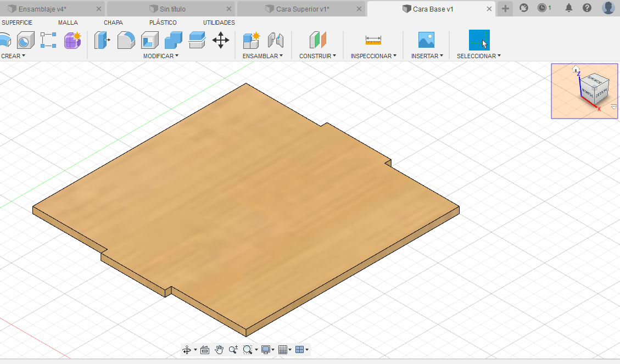
Task: Open the Zoom Window dropdown arrow
Action: coord(256,350)
